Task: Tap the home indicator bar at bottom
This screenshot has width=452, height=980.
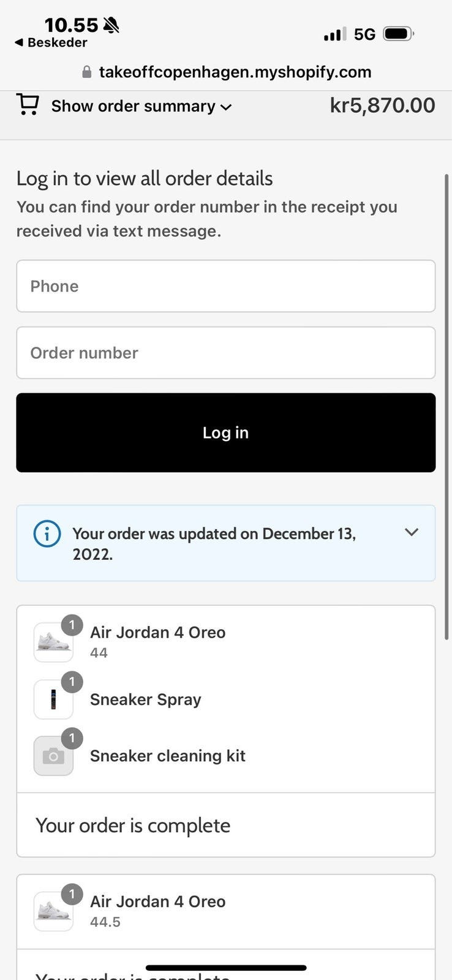Action: (226, 968)
